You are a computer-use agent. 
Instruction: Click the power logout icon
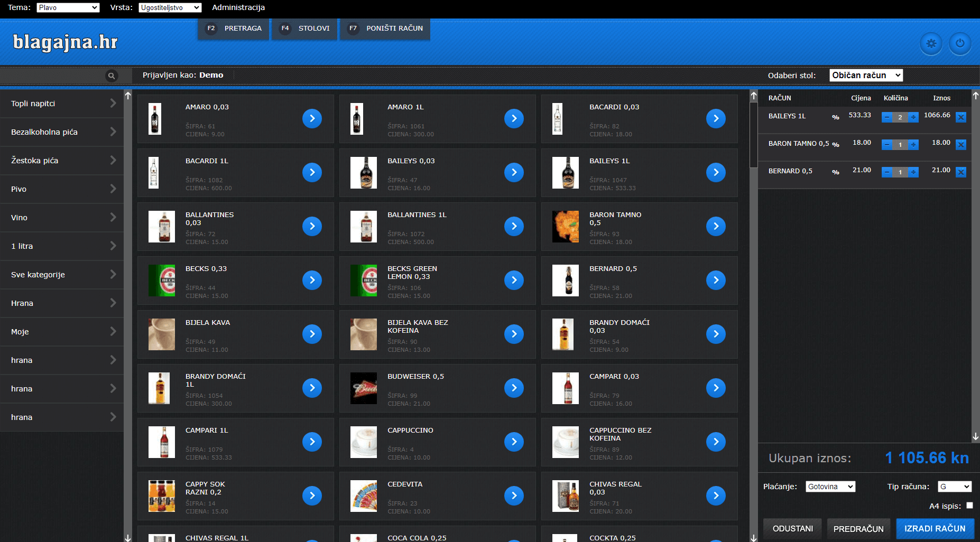[x=960, y=43]
